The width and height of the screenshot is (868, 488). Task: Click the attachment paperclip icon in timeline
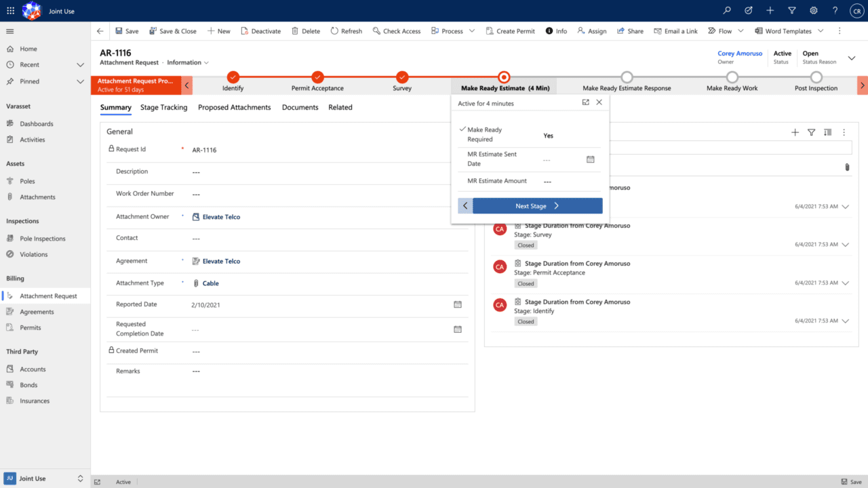tap(847, 167)
